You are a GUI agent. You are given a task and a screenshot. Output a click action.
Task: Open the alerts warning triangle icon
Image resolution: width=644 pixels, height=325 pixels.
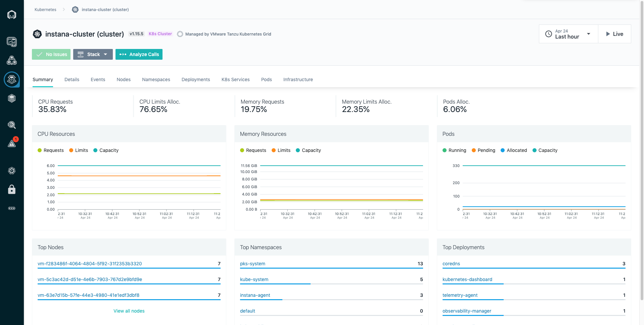pyautogui.click(x=12, y=144)
